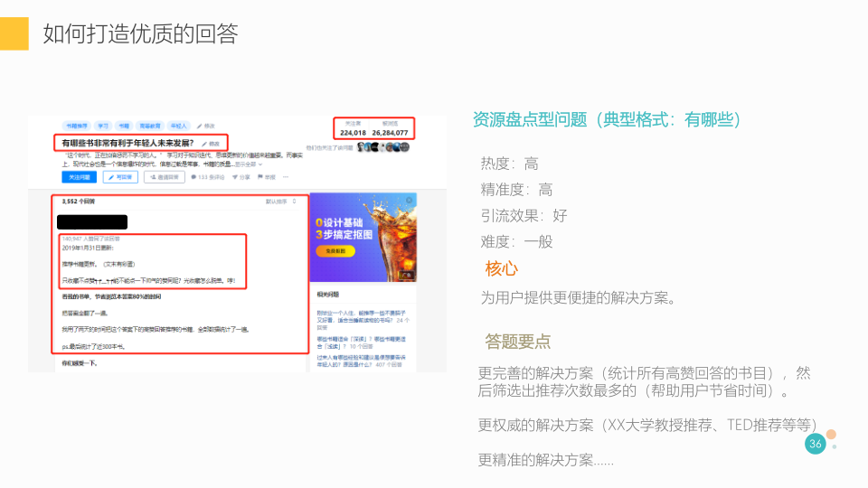Click the 关注问题 blue button
The height and width of the screenshot is (488, 868).
coord(80,177)
